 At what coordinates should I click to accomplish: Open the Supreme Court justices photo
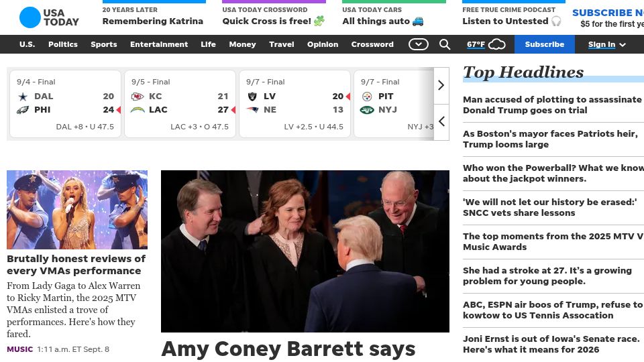[305, 251]
